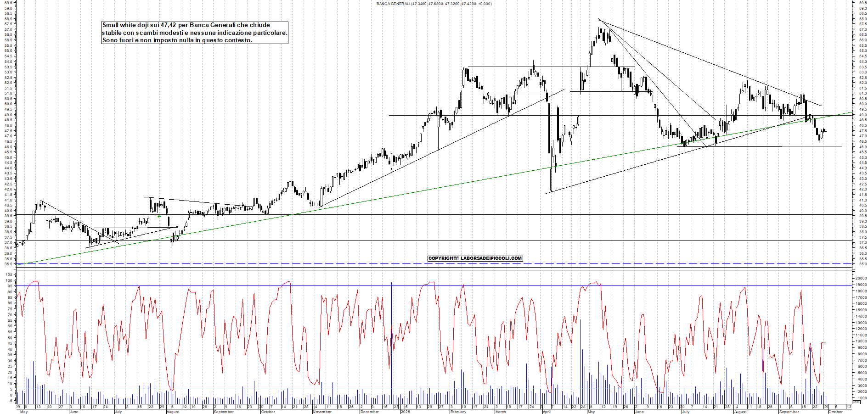Click the 20000 label on the volume axis
868x414 pixels.
point(860,278)
